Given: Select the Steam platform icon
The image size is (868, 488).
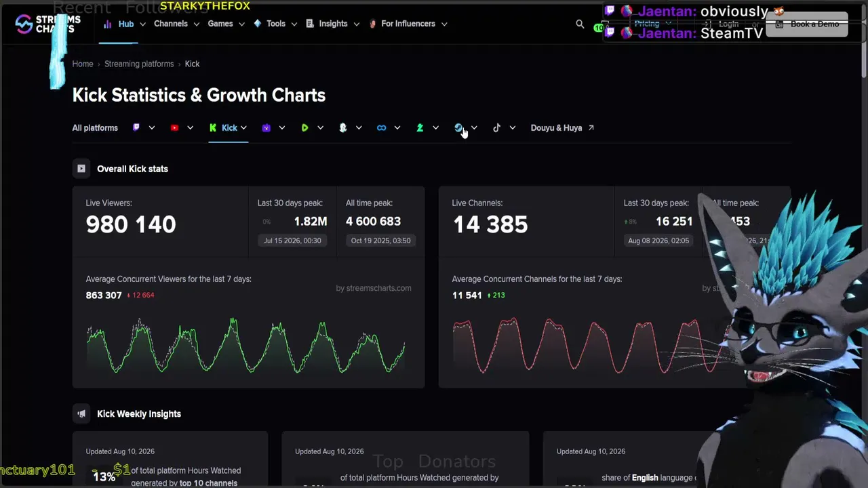Looking at the screenshot, I should [x=458, y=127].
